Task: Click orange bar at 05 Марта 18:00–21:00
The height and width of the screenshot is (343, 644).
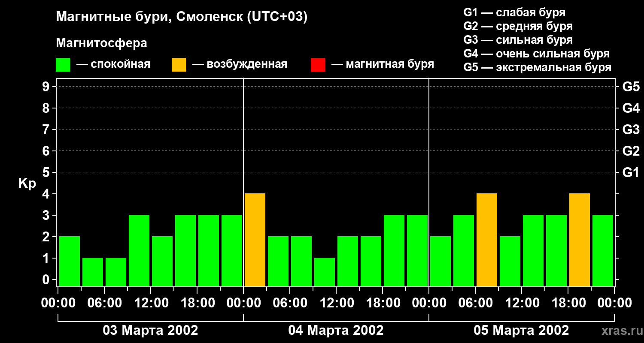Action: 580,240
